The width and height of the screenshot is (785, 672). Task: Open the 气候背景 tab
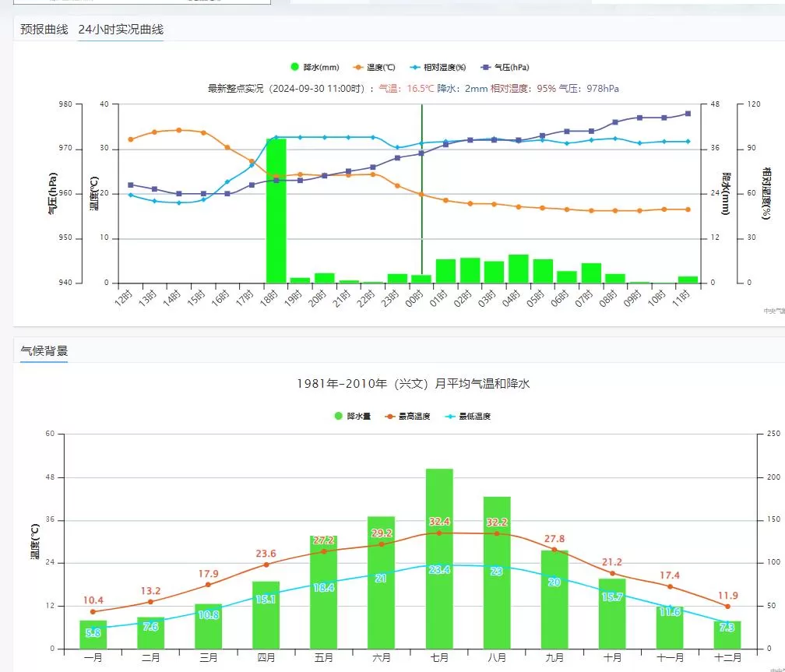[44, 351]
